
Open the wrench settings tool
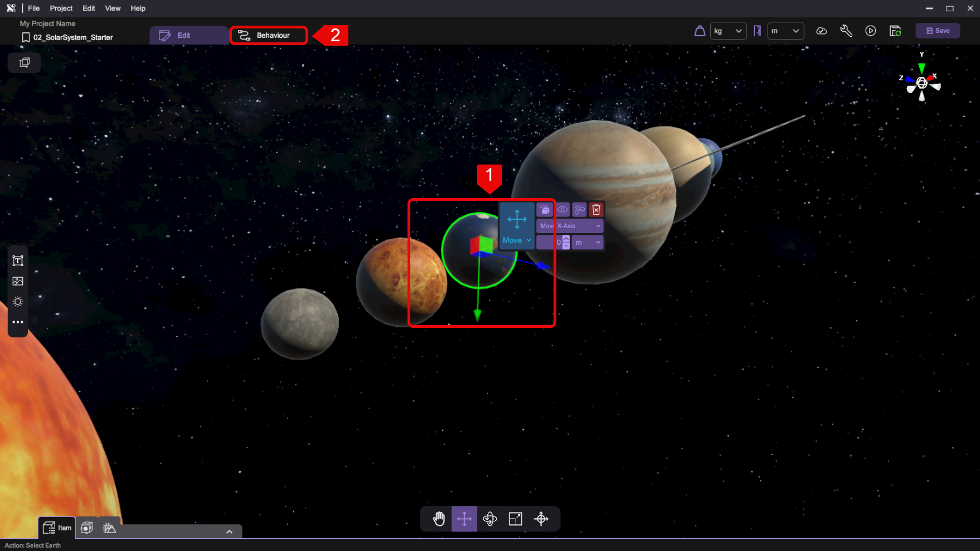tap(846, 31)
